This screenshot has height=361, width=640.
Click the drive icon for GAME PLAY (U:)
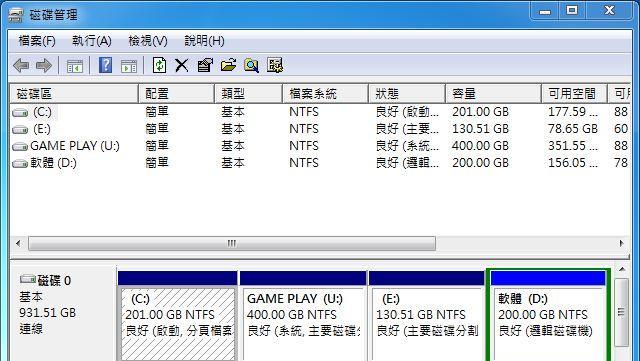(x=20, y=146)
